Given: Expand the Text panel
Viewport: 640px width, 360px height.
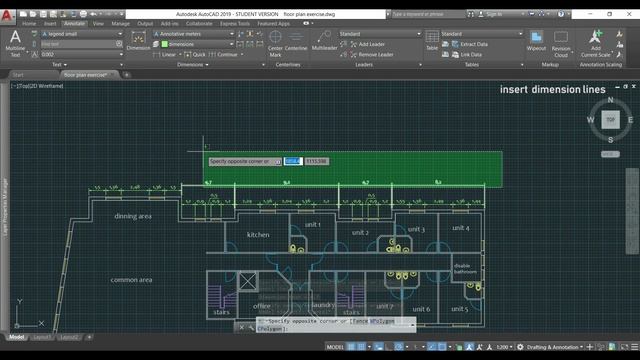Looking at the screenshot, I should [x=60, y=64].
